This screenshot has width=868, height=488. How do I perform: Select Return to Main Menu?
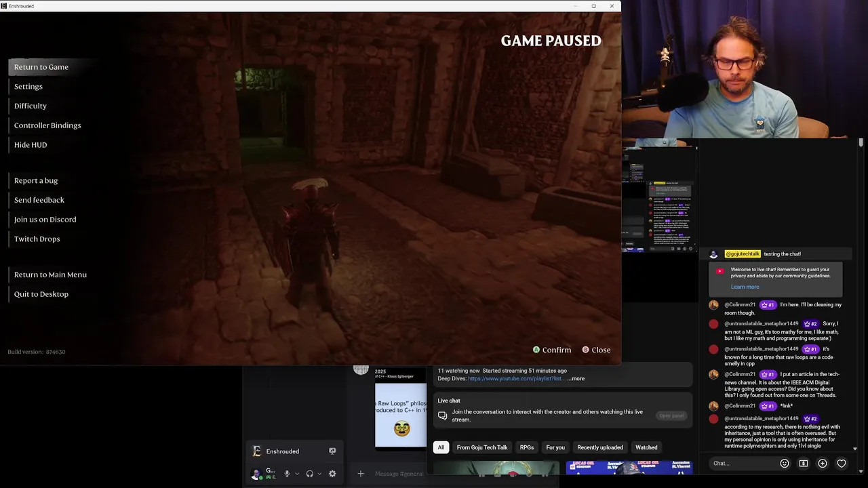tap(50, 274)
